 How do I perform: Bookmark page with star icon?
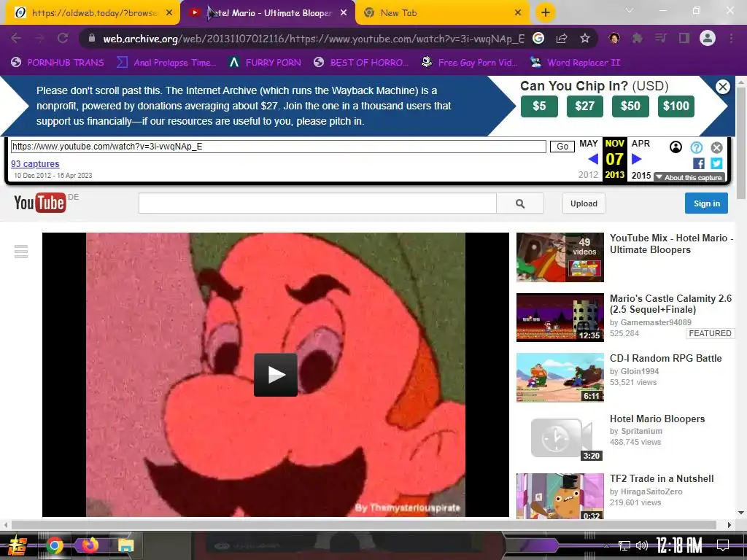(585, 39)
